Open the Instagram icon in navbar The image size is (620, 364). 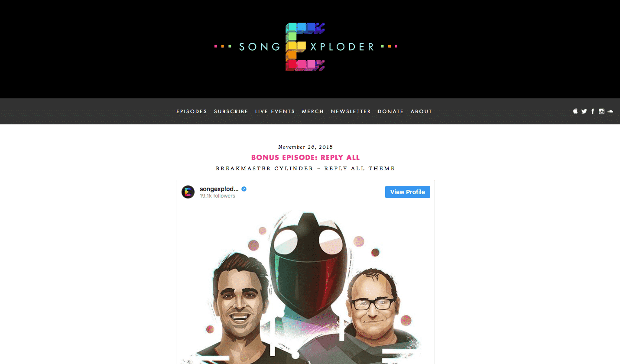601,111
